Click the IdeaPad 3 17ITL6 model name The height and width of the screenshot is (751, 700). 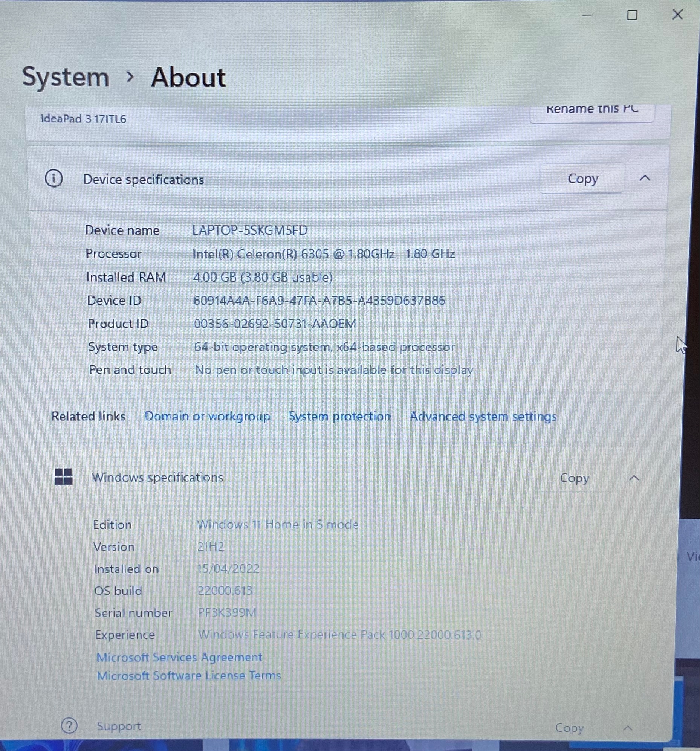[x=84, y=119]
